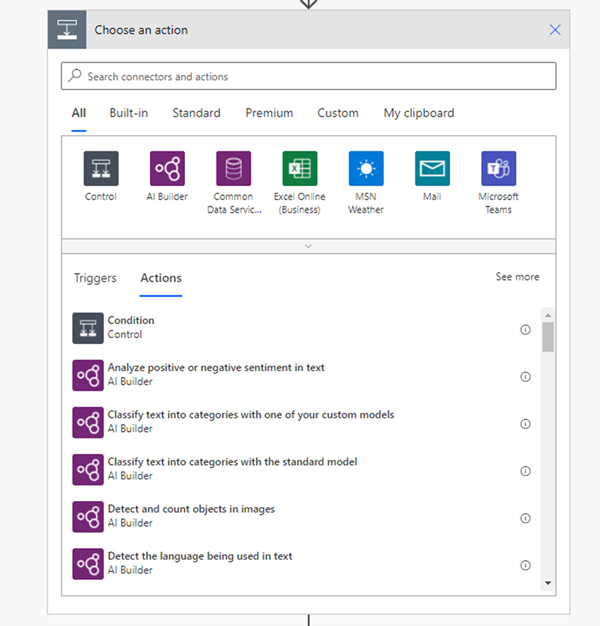Close the Choose an action panel

pos(555,30)
